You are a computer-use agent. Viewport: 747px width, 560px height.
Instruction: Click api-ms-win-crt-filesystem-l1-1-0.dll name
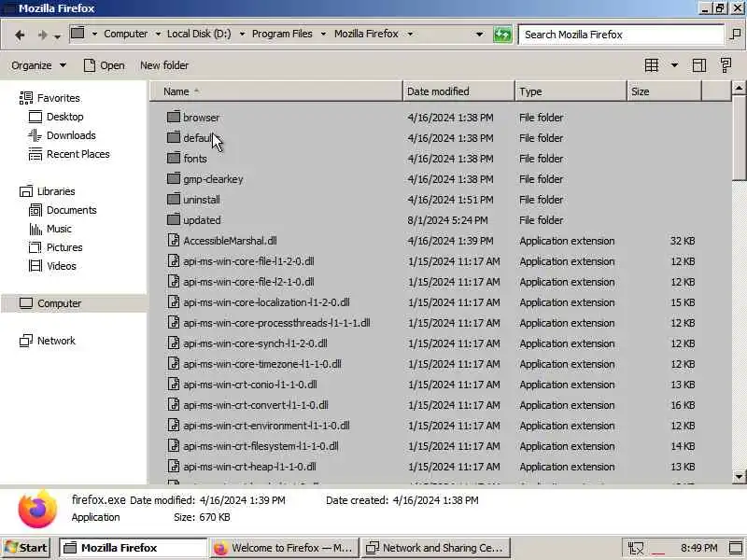(261, 446)
